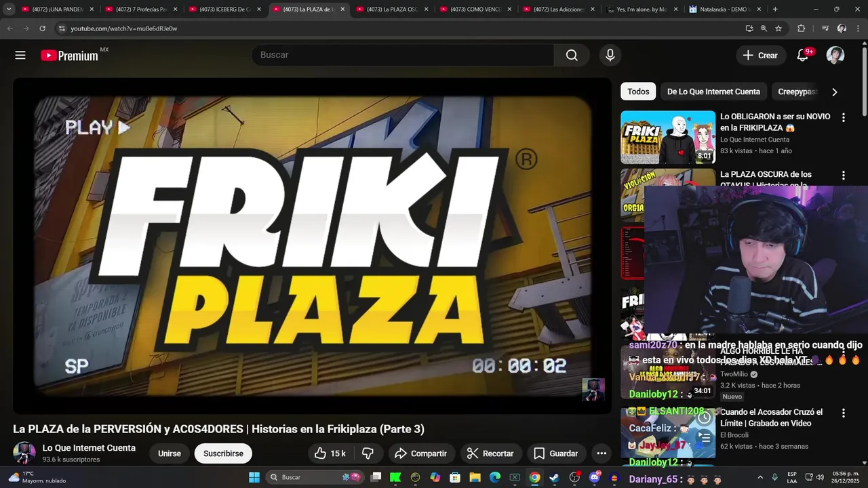Open Microsoft Store from the taskbar

coord(455,477)
